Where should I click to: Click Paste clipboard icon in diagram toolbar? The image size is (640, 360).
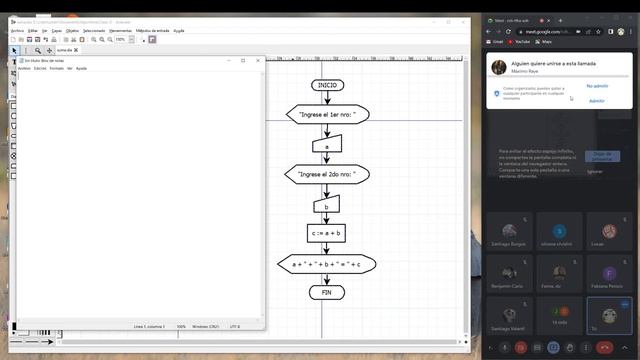tap(82, 40)
